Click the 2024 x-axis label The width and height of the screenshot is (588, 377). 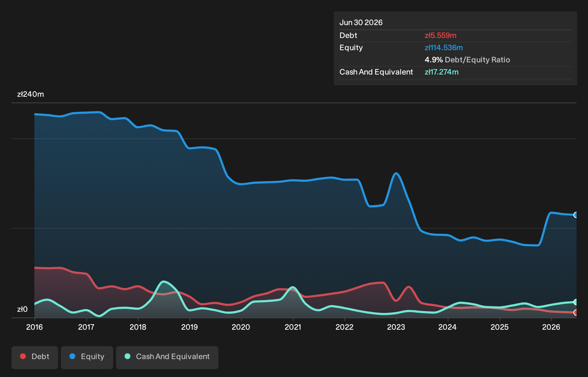point(448,327)
